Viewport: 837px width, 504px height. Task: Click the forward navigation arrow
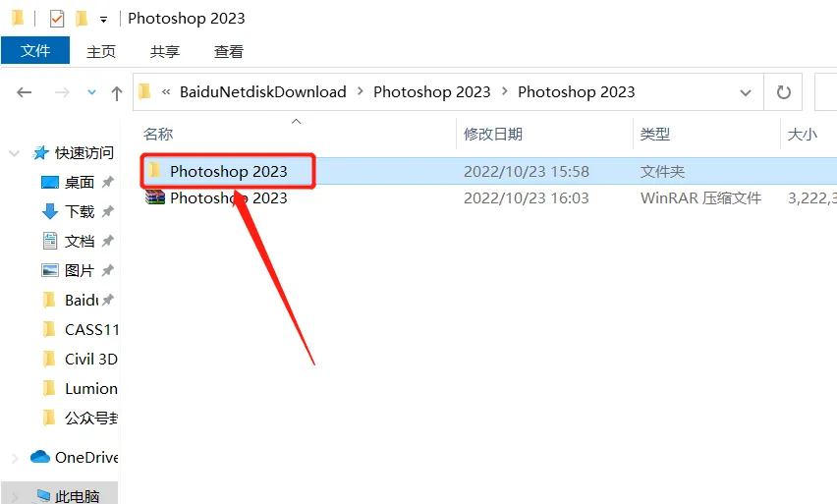(62, 92)
